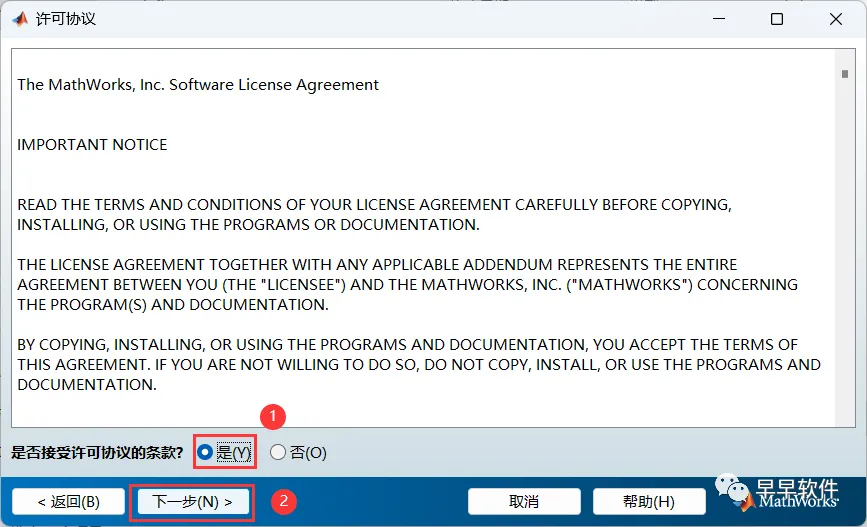This screenshot has width=867, height=527.
Task: Cancel installation with the 取消 button
Action: tap(524, 502)
